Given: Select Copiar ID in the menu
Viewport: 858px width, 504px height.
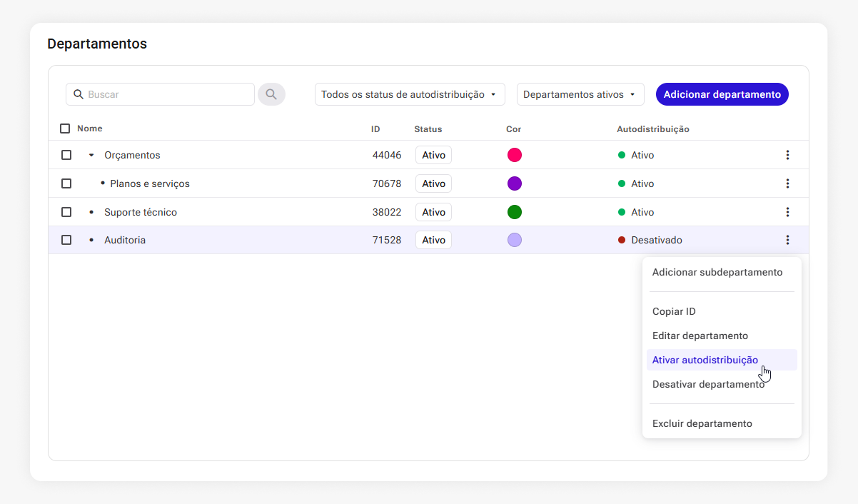Looking at the screenshot, I should 674,311.
